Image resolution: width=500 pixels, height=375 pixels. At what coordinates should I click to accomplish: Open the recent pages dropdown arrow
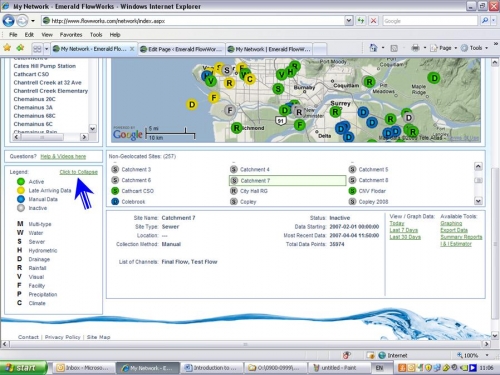click(33, 21)
